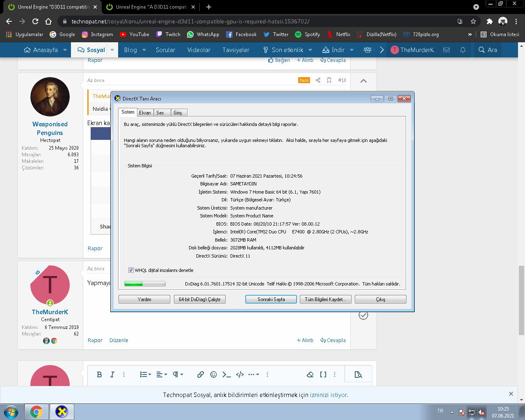Open the Okuma listesi reading list
This screenshot has height=420, width=525.
coord(500,34)
